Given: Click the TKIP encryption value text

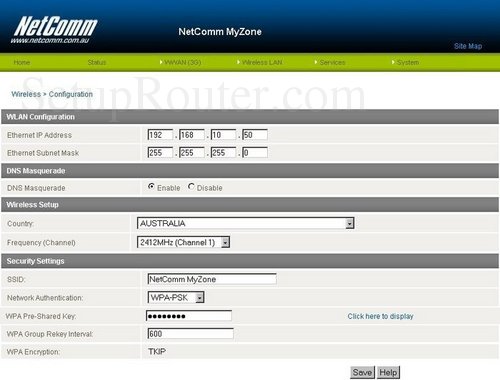Looking at the screenshot, I should [x=157, y=351].
